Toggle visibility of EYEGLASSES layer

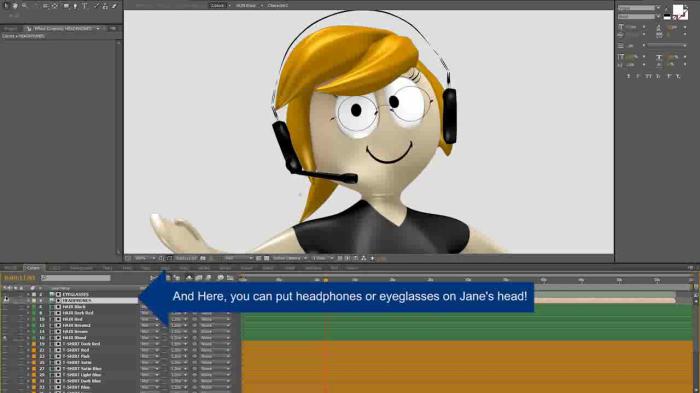coord(6,294)
